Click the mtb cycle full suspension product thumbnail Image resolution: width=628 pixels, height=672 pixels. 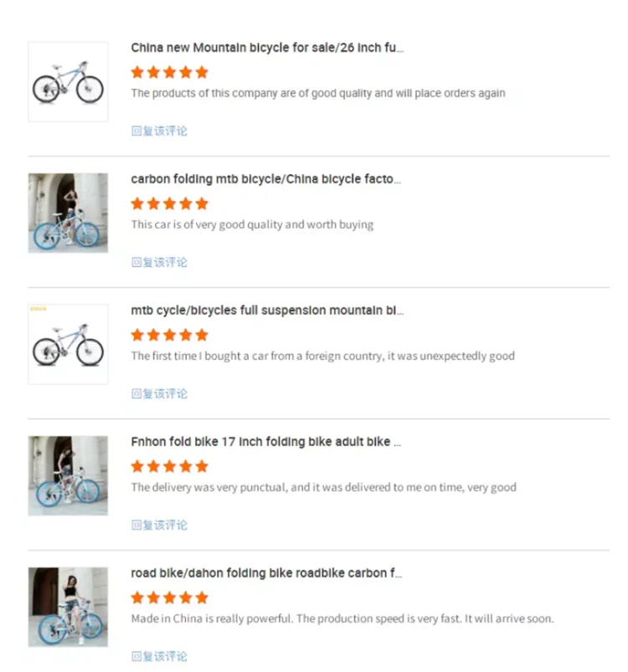pyautogui.click(x=68, y=344)
